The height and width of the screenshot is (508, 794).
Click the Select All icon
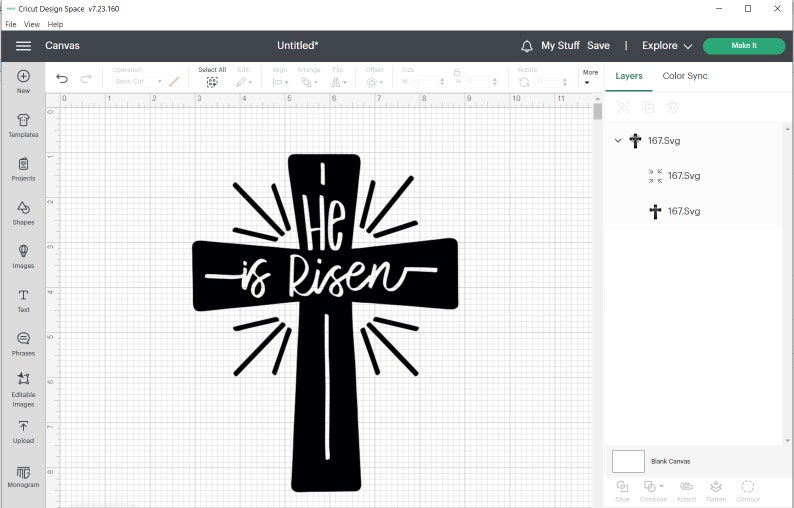(212, 82)
